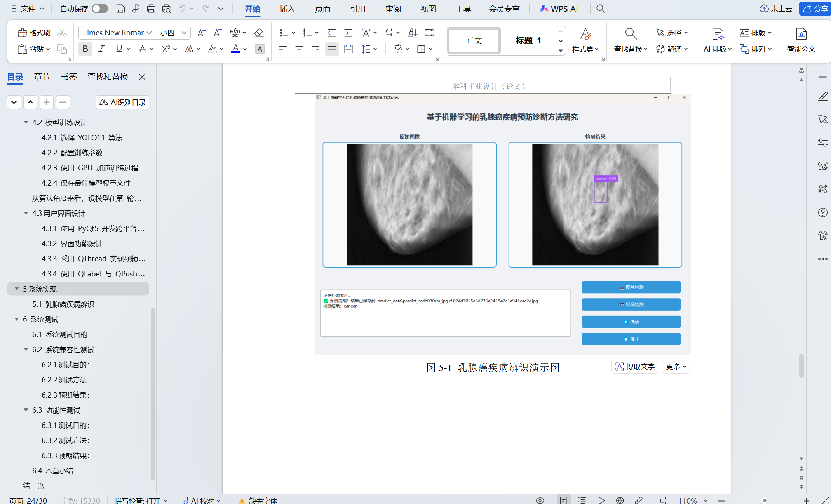This screenshot has height=504, width=831.
Task: Open Print Preview icon
Action: (x=167, y=9)
